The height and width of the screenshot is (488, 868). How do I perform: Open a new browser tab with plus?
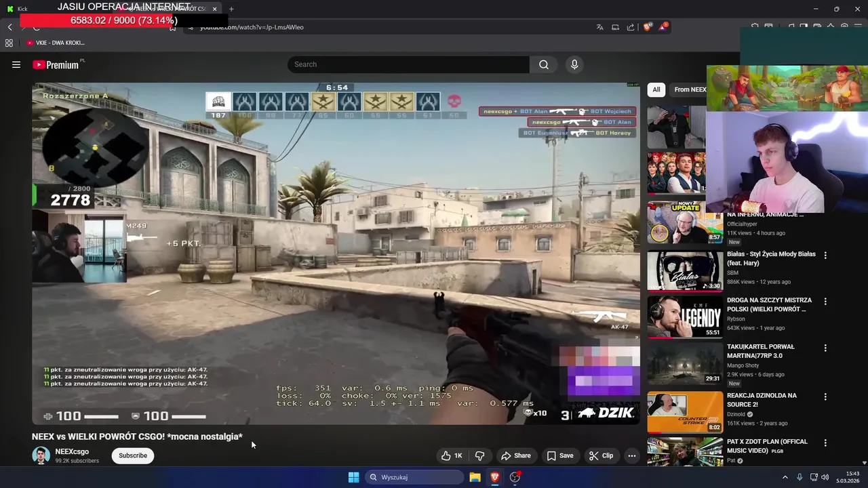231,9
